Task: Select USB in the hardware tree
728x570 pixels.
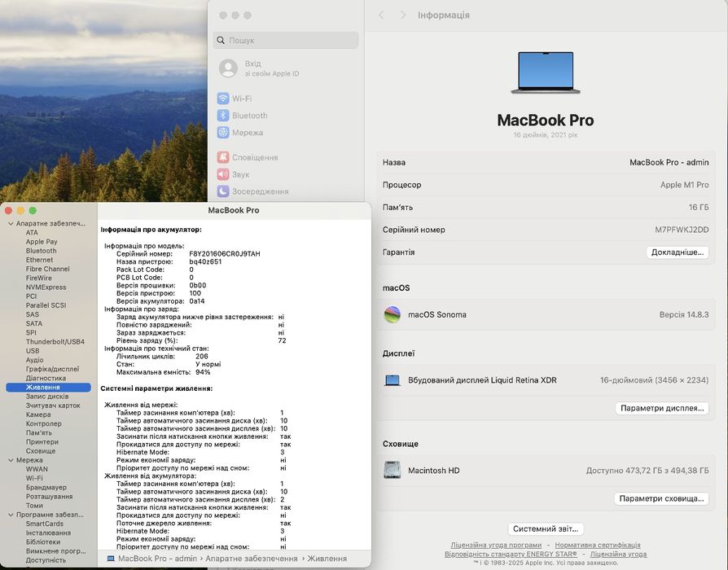Action: (33, 351)
